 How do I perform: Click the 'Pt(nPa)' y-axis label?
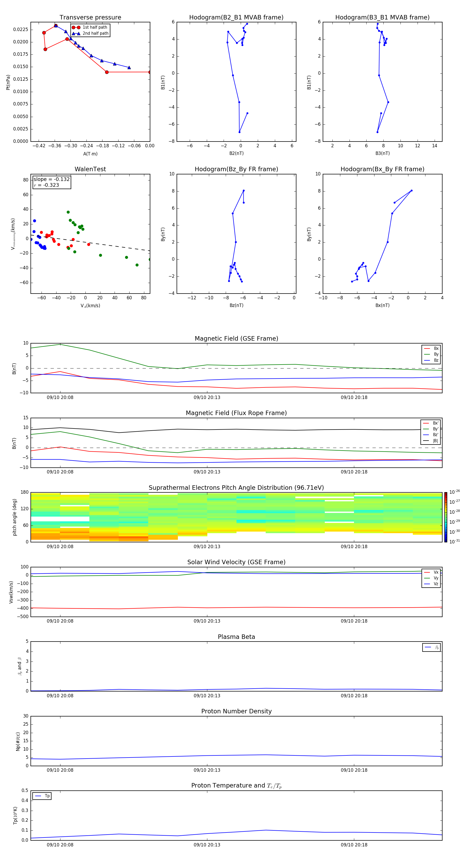point(8,82)
